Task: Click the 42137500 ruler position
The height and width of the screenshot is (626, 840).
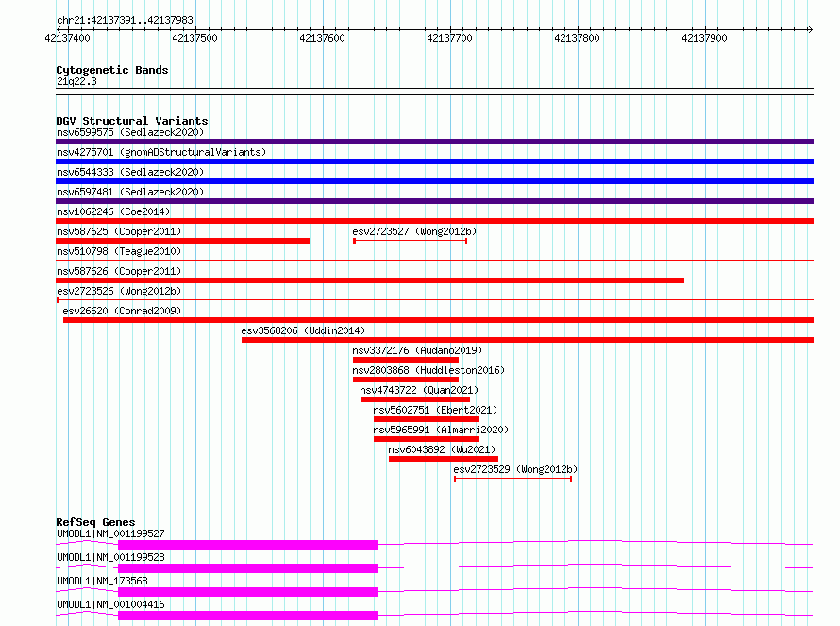Action: [195, 38]
